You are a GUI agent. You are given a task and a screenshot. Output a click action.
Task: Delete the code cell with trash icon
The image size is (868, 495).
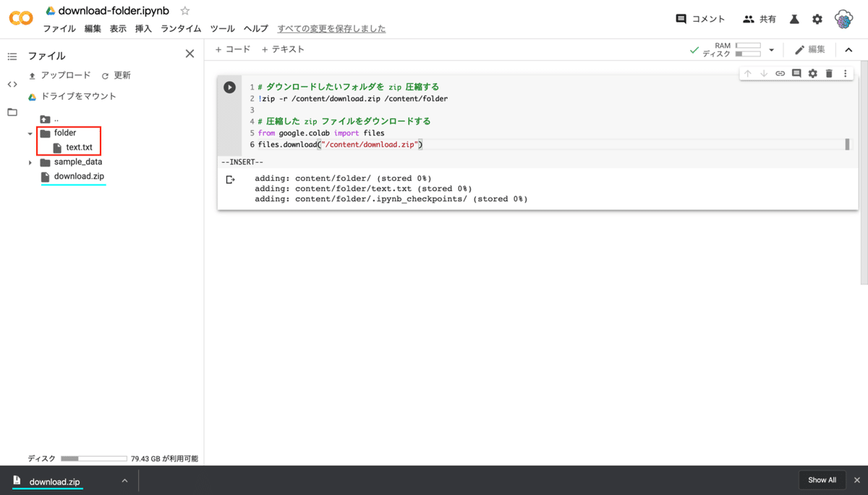829,73
